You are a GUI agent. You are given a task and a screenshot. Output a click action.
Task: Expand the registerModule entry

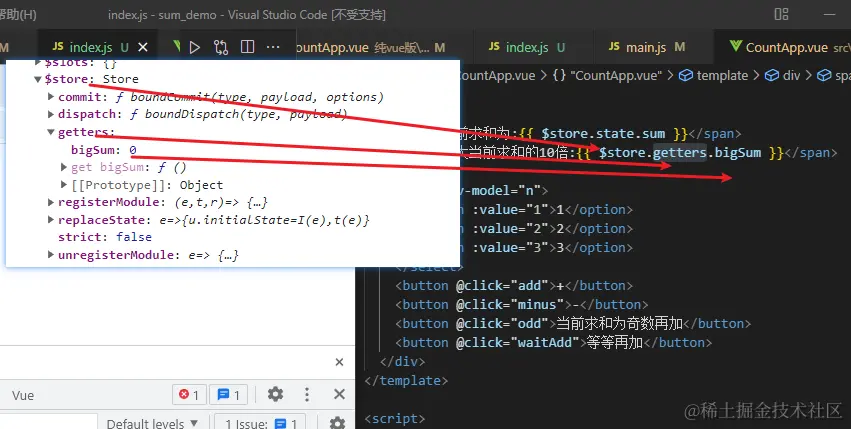pos(50,202)
